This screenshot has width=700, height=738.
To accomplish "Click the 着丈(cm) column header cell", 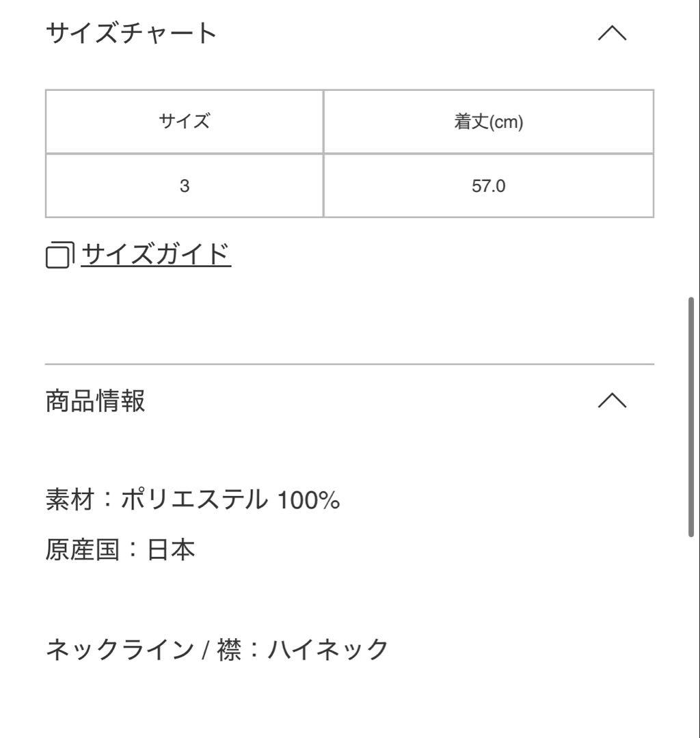I will click(x=489, y=122).
